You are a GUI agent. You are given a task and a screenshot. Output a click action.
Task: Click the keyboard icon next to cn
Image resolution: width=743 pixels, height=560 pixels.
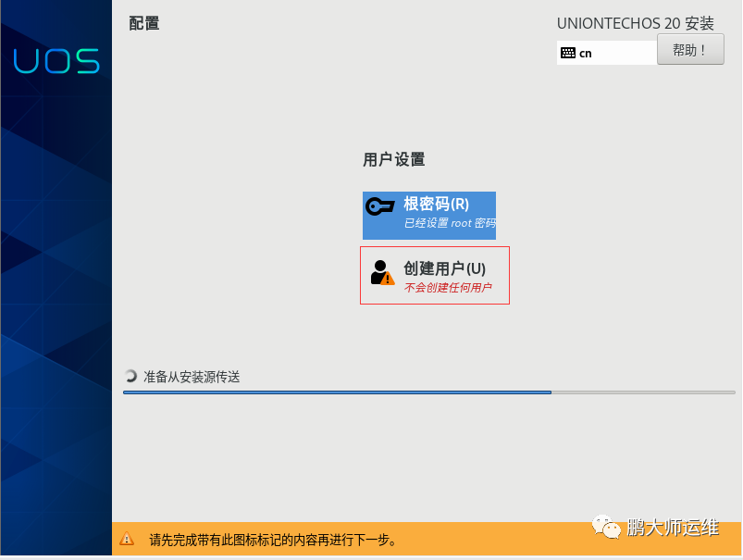[x=568, y=53]
